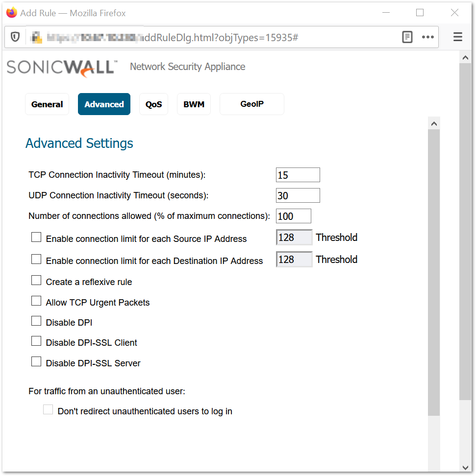Click the Network Security Appliance text
Screen dimensions: 476x476
click(188, 67)
